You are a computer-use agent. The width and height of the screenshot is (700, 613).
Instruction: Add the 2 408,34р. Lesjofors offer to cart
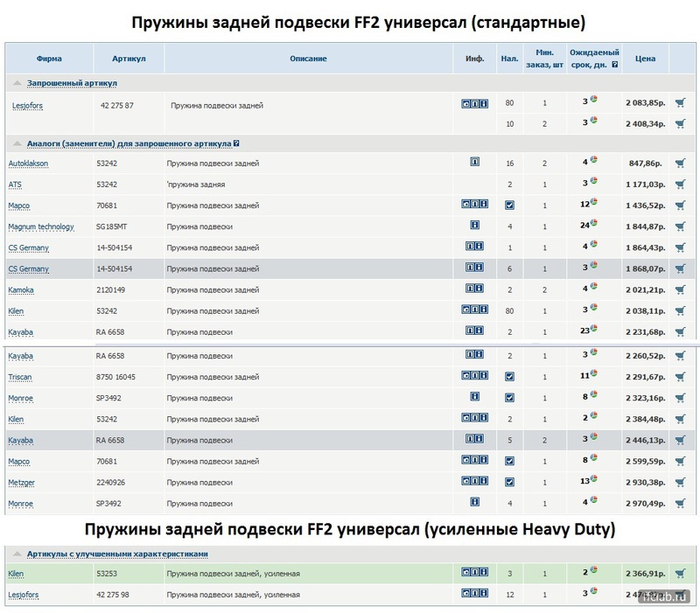click(x=681, y=124)
